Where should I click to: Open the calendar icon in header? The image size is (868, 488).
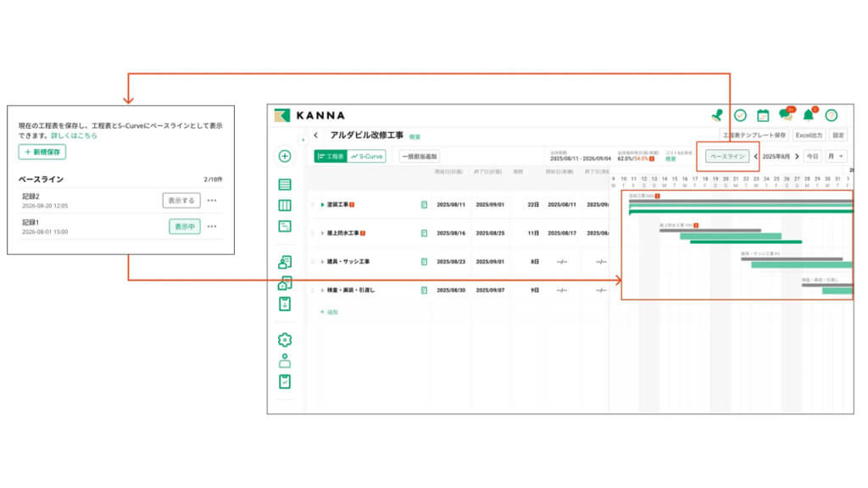point(763,115)
